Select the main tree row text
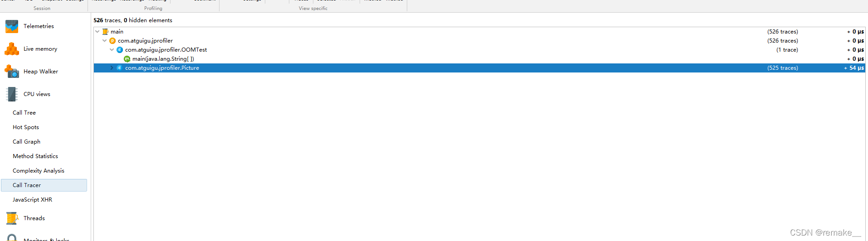Image resolution: width=868 pixels, height=241 pixels. coord(117,32)
